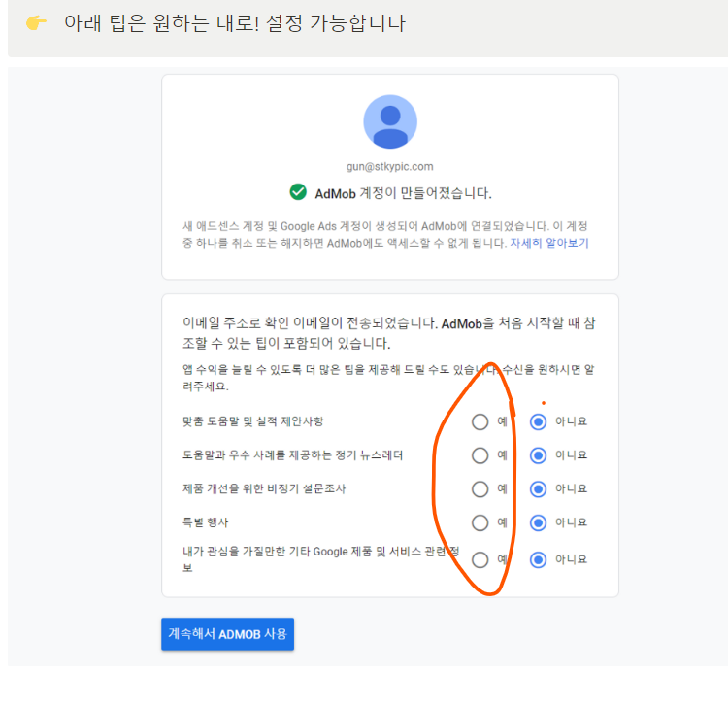The image size is (728, 706).
Task: Click the label 제품 개선을 위한 비정기 설문조사
Action: (264, 489)
